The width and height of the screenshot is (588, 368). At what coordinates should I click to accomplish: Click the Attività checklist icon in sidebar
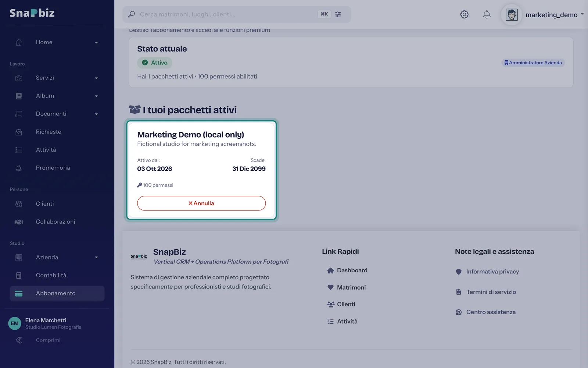coord(19,150)
